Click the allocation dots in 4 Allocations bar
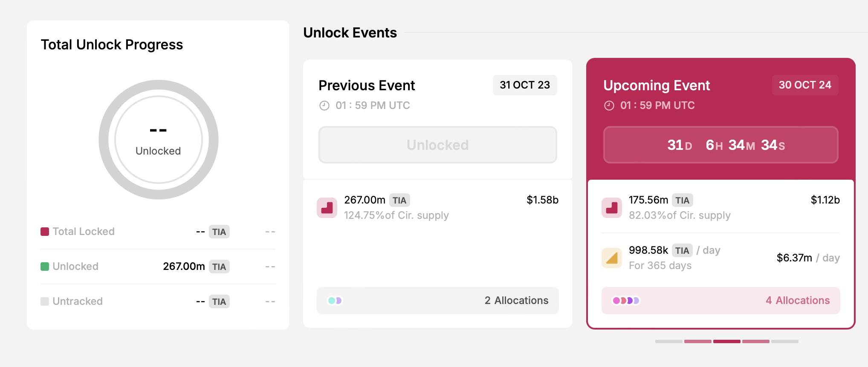 point(626,301)
